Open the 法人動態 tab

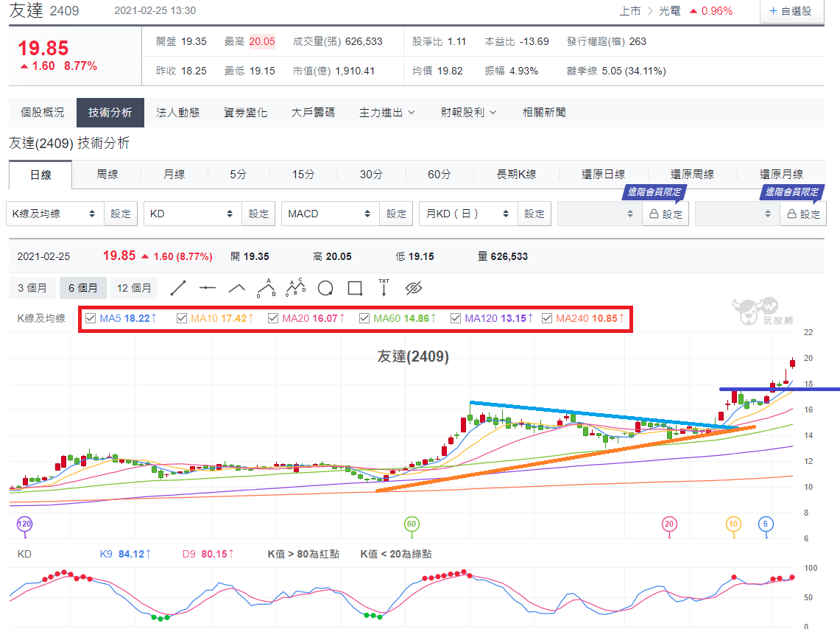pos(178,113)
